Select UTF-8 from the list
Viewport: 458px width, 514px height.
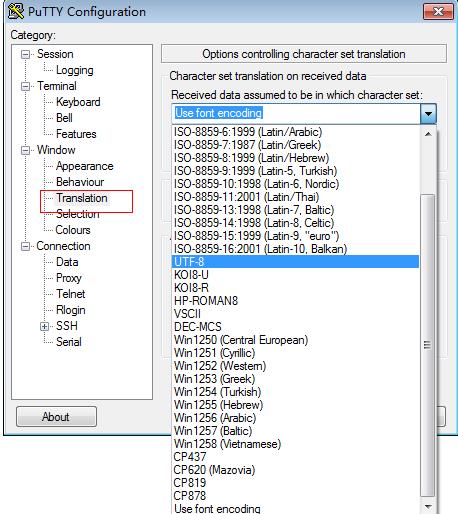tap(295, 262)
